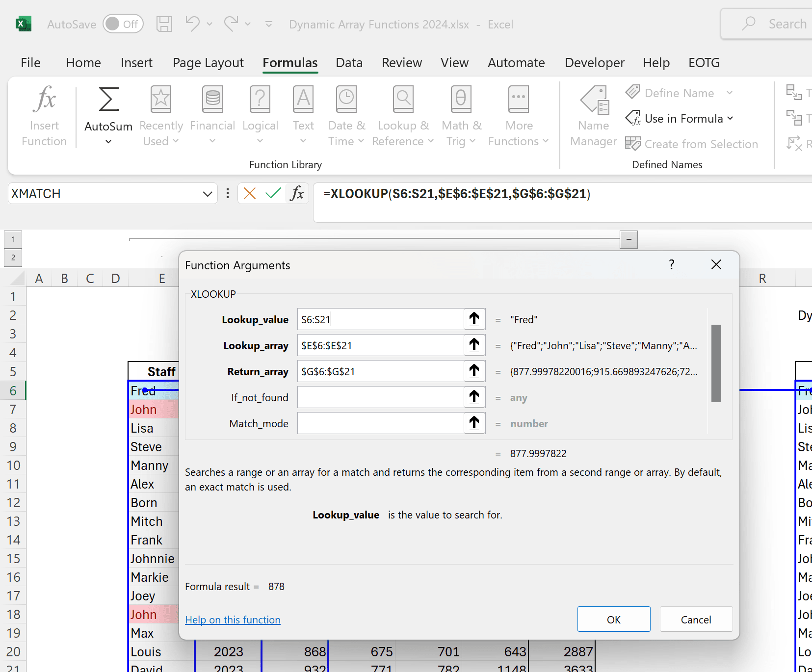Expand the Name Box dropdown

(x=208, y=194)
